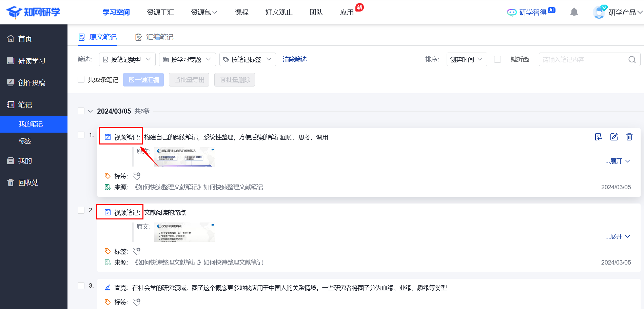The image size is (644, 309).
Task: Open the 按笔记类型 filter dropdown
Action: point(127,59)
